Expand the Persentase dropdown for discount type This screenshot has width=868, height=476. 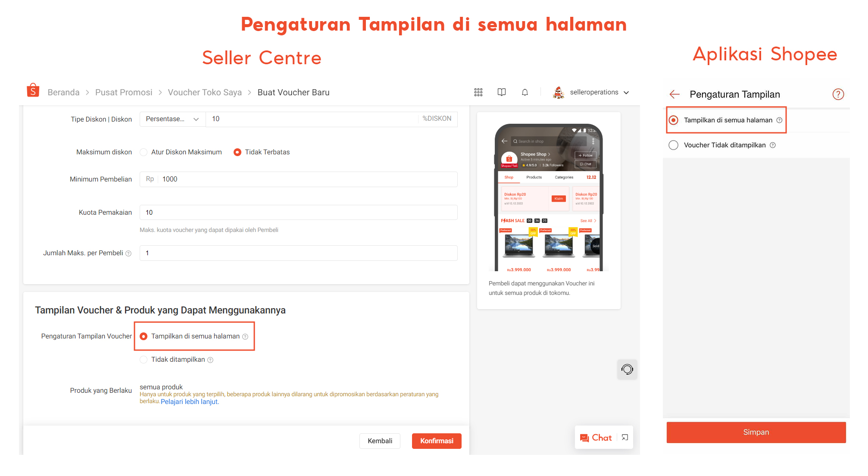(170, 119)
